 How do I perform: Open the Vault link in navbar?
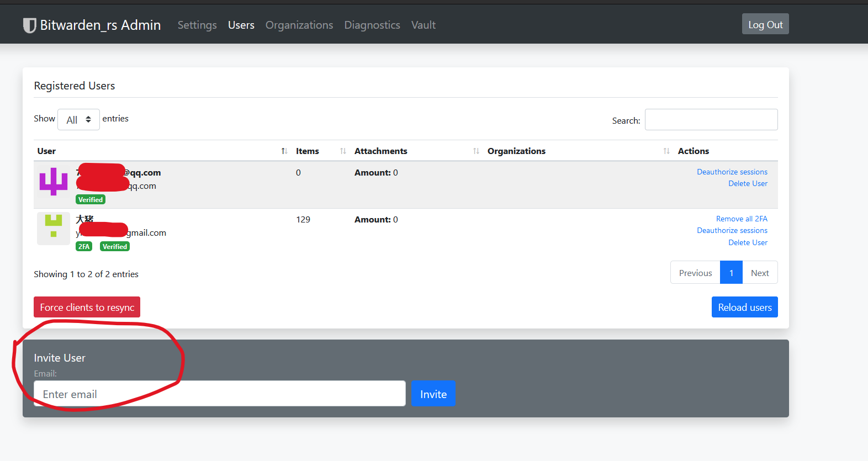pos(424,25)
